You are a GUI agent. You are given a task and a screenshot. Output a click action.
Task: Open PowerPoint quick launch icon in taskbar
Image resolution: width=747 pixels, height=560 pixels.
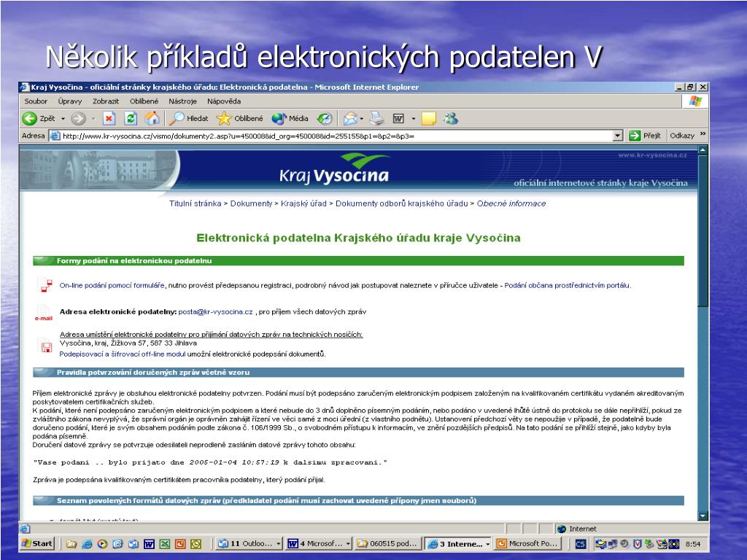[x=180, y=544]
